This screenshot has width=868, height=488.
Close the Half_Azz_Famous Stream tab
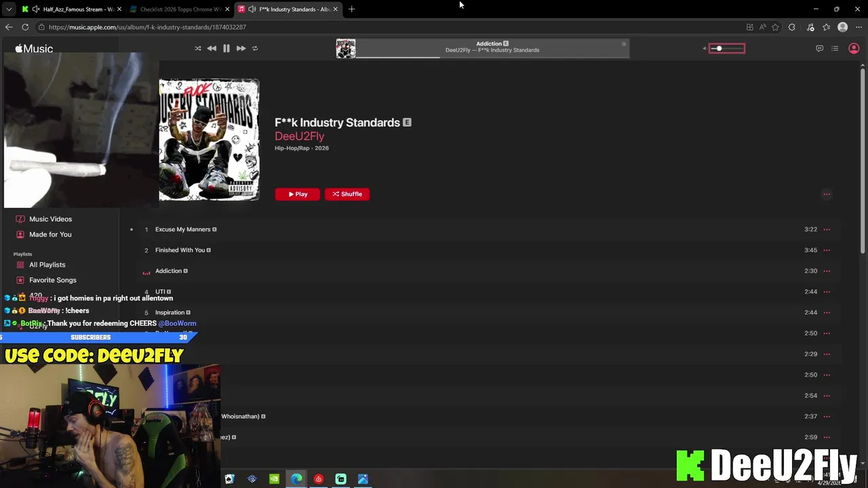[x=119, y=9]
